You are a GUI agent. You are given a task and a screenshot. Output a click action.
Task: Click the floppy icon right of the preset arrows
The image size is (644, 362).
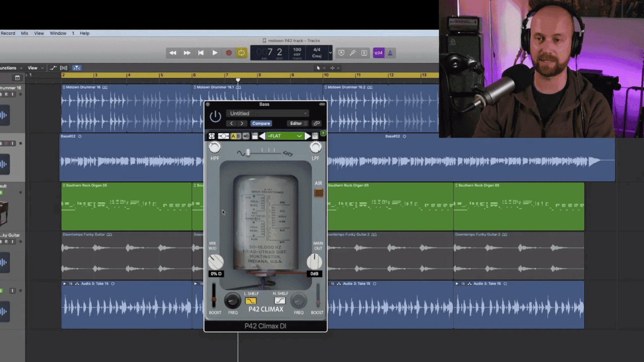click(315, 136)
